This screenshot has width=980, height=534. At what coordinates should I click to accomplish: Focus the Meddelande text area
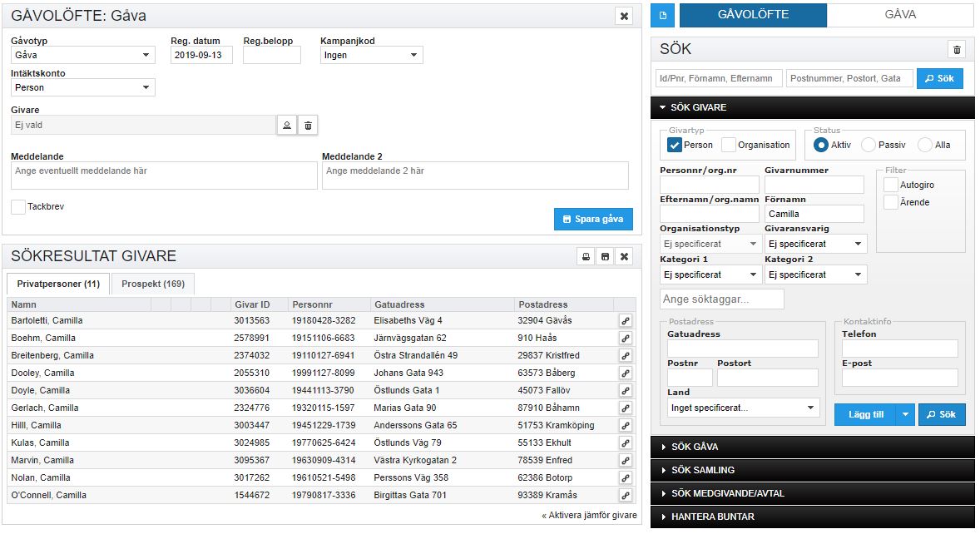165,176
